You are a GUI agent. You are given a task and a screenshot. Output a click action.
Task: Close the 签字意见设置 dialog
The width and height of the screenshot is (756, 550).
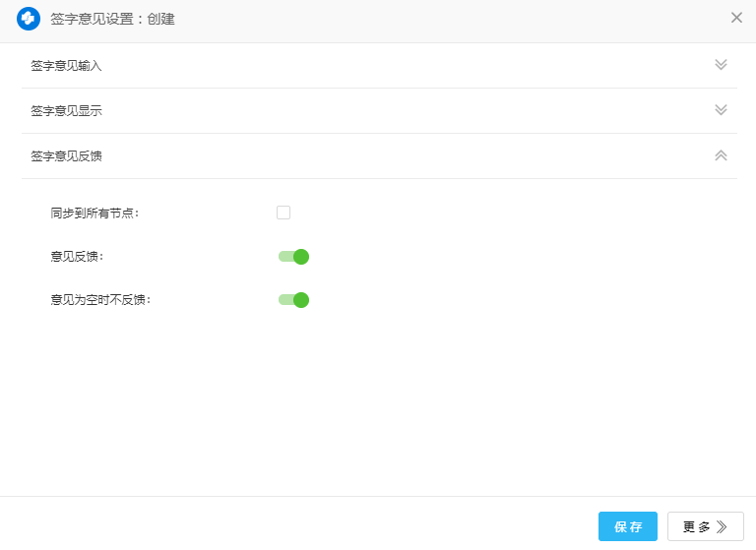point(736,18)
